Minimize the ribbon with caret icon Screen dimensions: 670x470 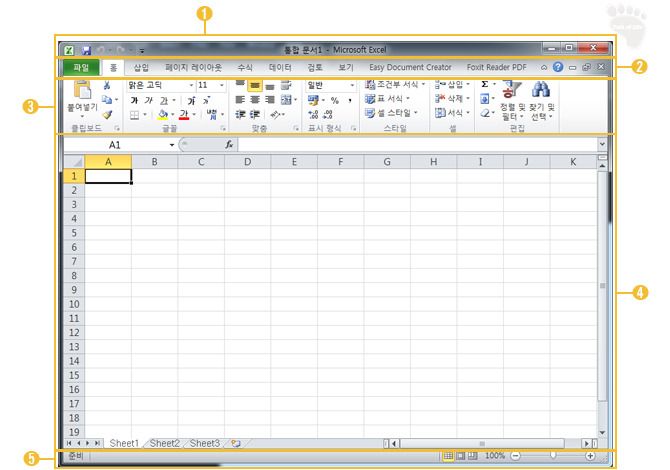pos(544,68)
